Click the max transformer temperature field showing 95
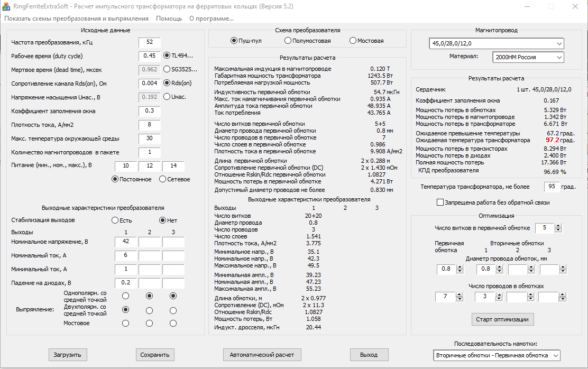 click(552, 187)
